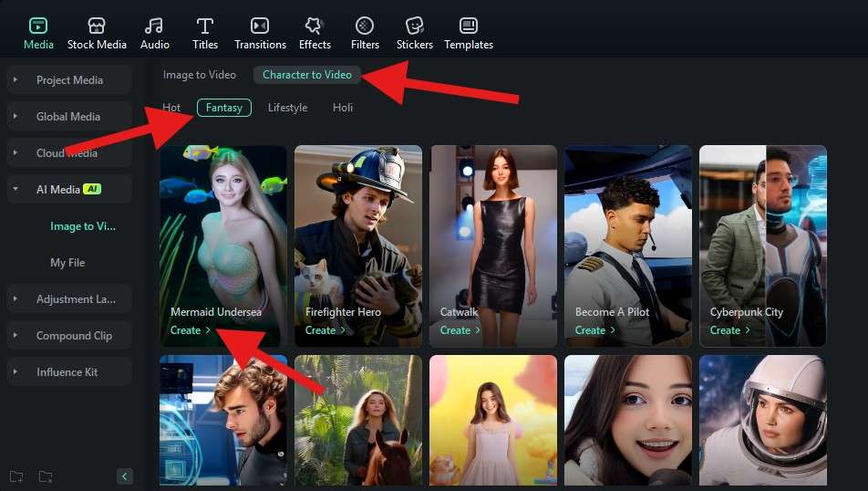868x491 pixels.
Task: Click the Global Media label
Action: pos(68,117)
